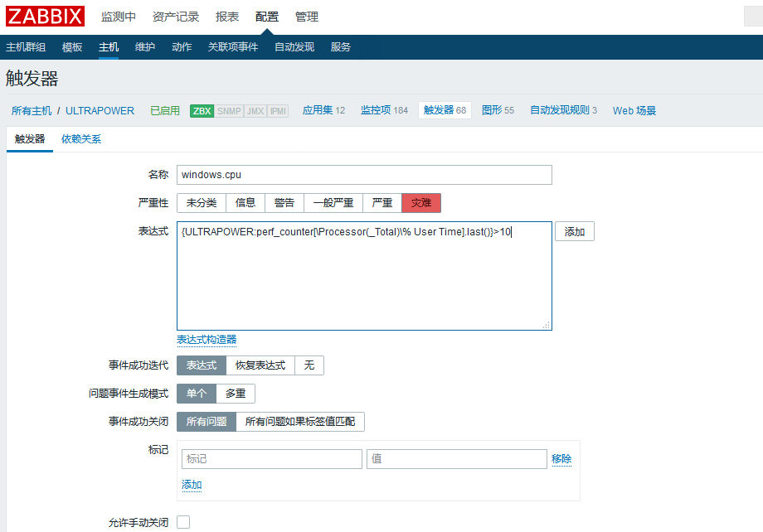The width and height of the screenshot is (763, 532).
Task: Select 所有问题 close option
Action: [x=207, y=422]
